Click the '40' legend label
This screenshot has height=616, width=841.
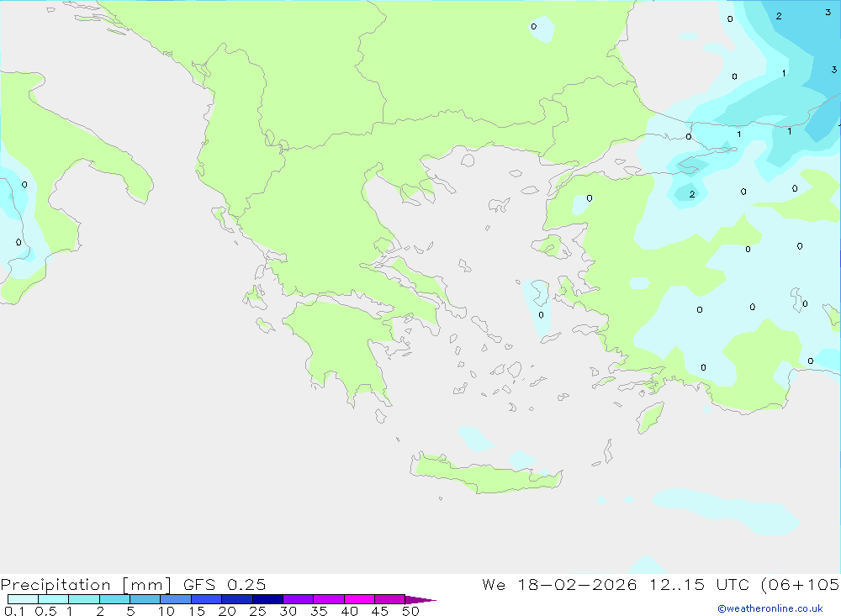[350, 611]
